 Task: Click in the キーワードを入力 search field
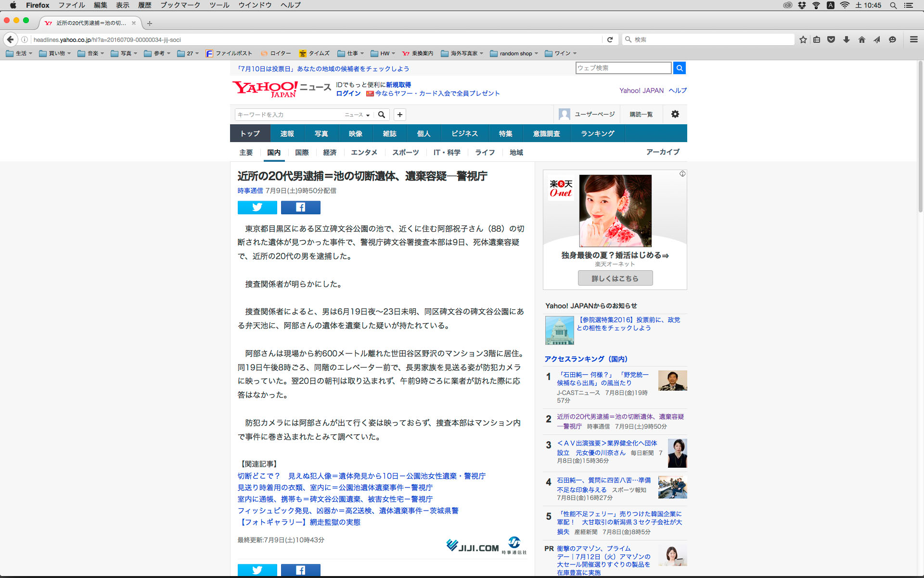point(289,115)
